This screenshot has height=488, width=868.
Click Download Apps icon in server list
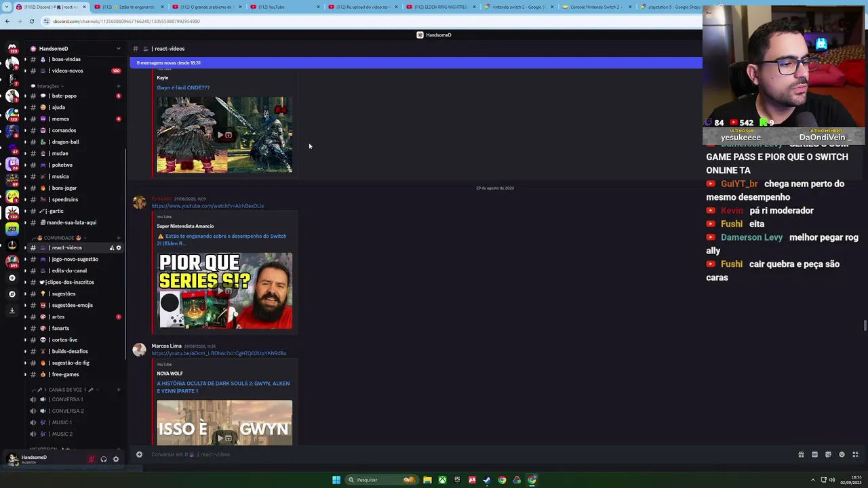pyautogui.click(x=12, y=310)
